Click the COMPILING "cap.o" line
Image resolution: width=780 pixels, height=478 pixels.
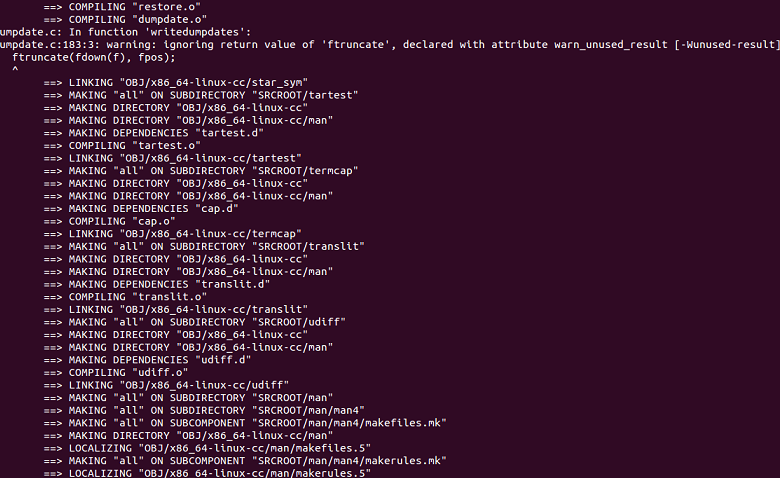pos(109,221)
